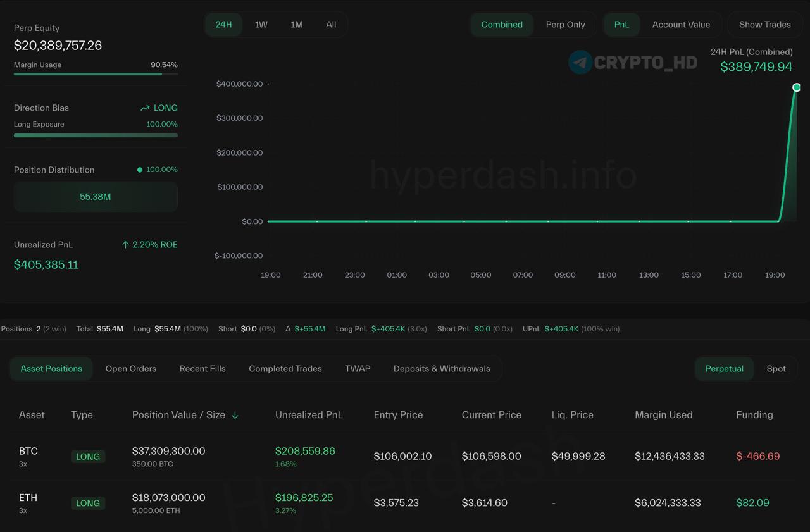Switch chart range to 1W
Screen dimensions: 810x532
click(x=261, y=25)
